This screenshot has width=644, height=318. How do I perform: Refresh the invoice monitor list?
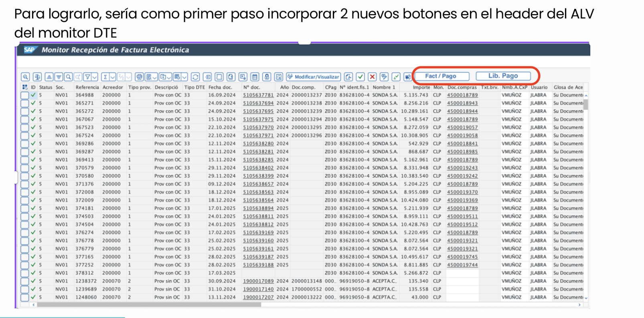point(195,77)
